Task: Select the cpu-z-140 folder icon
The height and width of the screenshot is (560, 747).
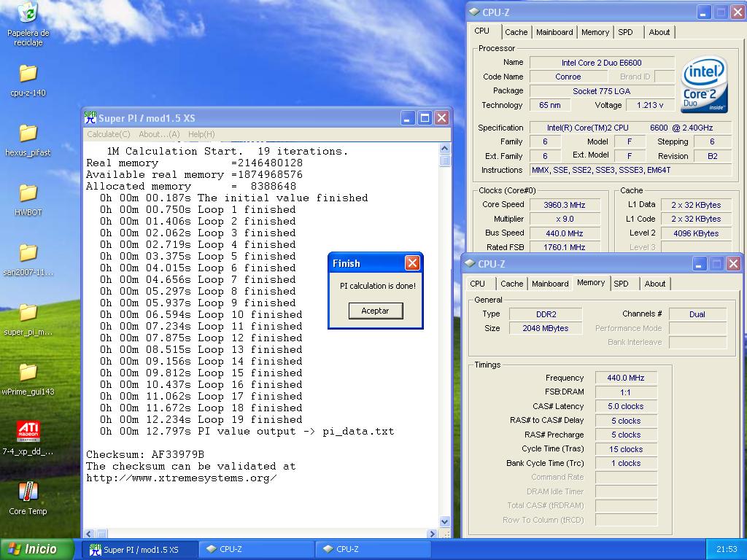Action: pos(28,80)
